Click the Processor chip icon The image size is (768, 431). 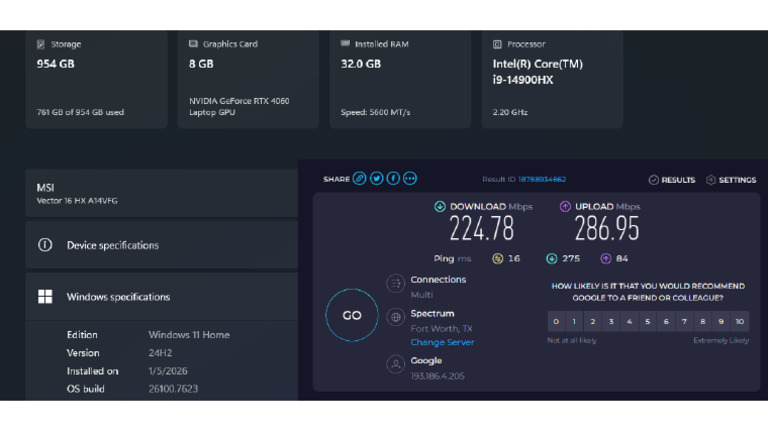click(x=497, y=44)
